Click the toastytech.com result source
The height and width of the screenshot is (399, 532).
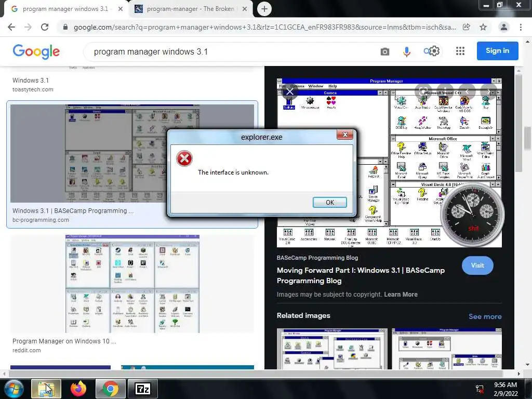click(x=33, y=89)
